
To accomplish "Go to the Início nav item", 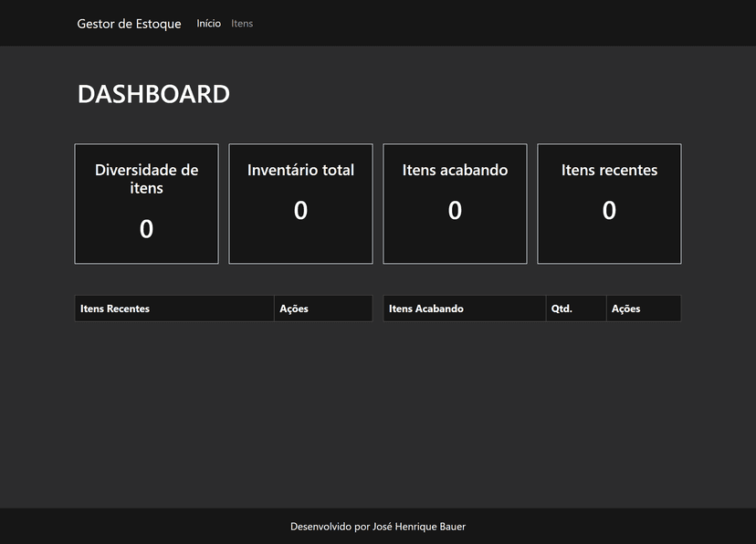I will [208, 24].
